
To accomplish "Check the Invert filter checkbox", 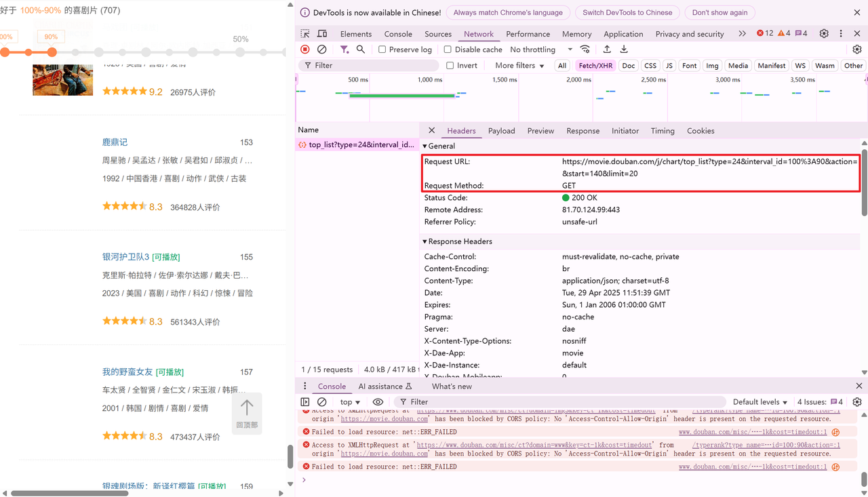I will tap(450, 66).
